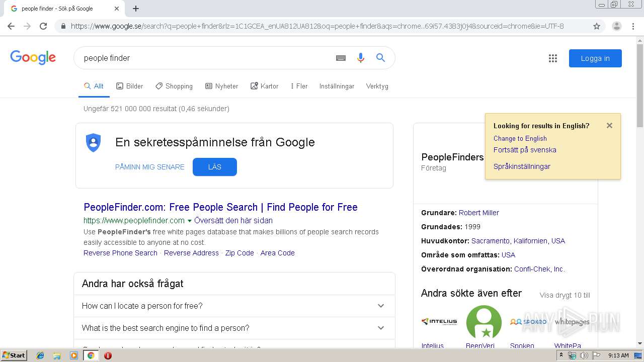Open the PeopleFinder.com result title
The image size is (644, 362).
pyautogui.click(x=220, y=207)
